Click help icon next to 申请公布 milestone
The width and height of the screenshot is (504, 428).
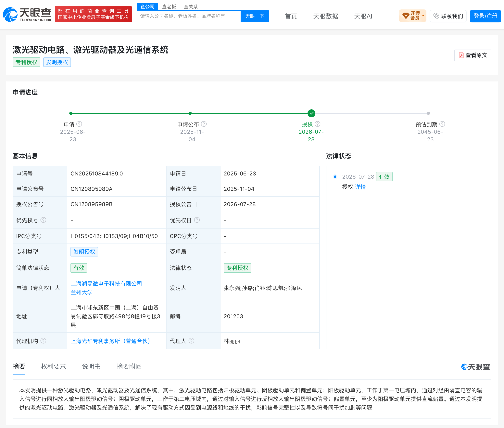[204, 124]
